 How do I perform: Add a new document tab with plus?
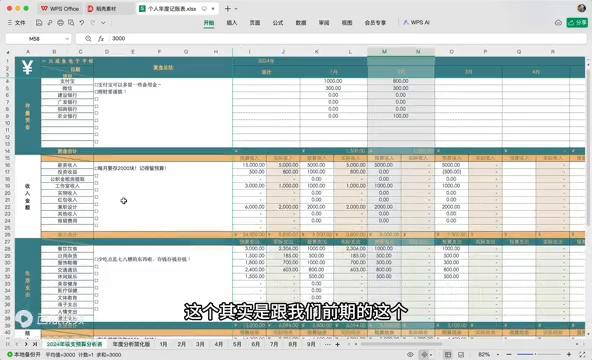(x=228, y=8)
